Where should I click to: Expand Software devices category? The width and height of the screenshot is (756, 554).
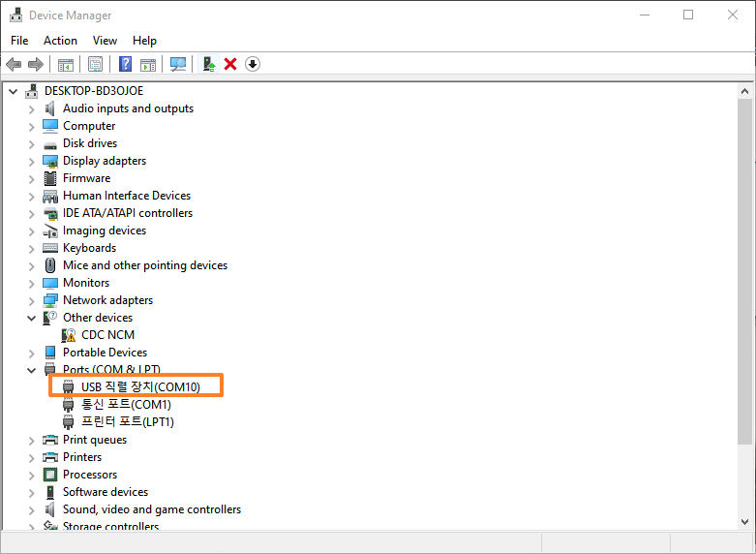coord(31,493)
